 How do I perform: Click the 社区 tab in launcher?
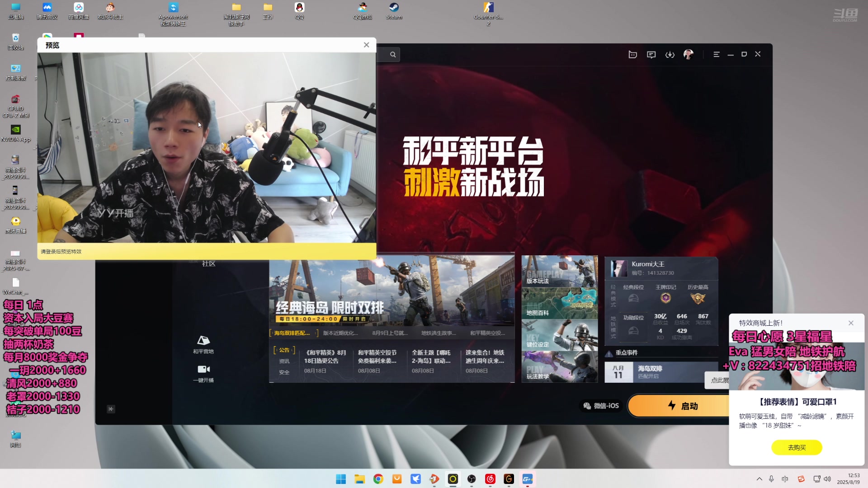coord(208,263)
